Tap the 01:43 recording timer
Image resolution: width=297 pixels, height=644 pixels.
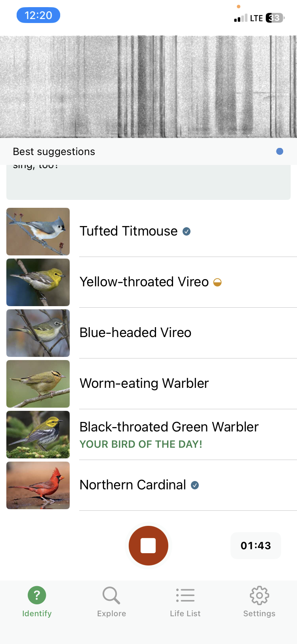(x=256, y=546)
